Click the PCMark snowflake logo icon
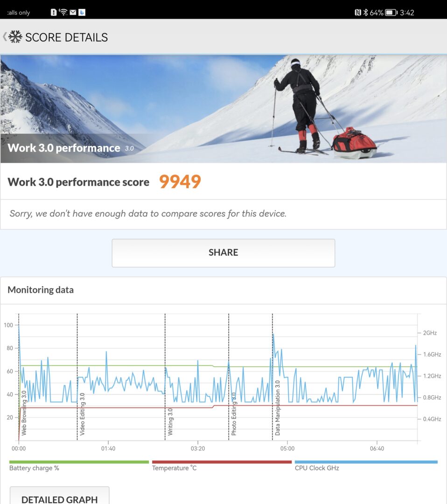The width and height of the screenshot is (447, 504). point(15,37)
